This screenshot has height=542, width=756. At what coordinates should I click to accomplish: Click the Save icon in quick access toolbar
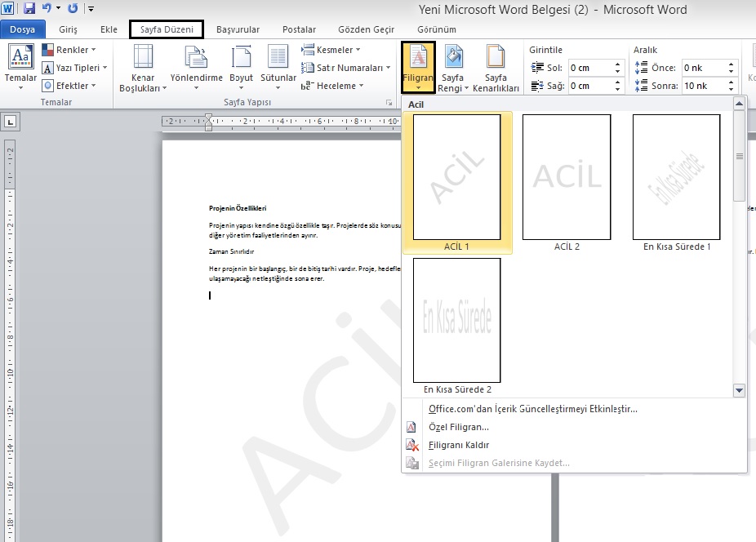[29, 9]
